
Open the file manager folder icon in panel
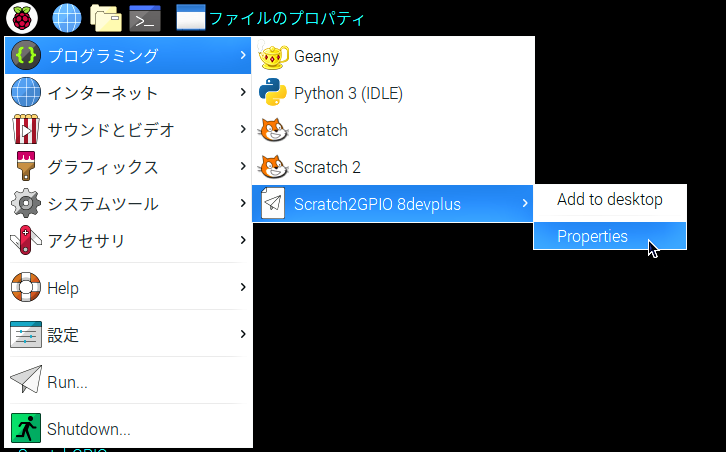coord(106,19)
